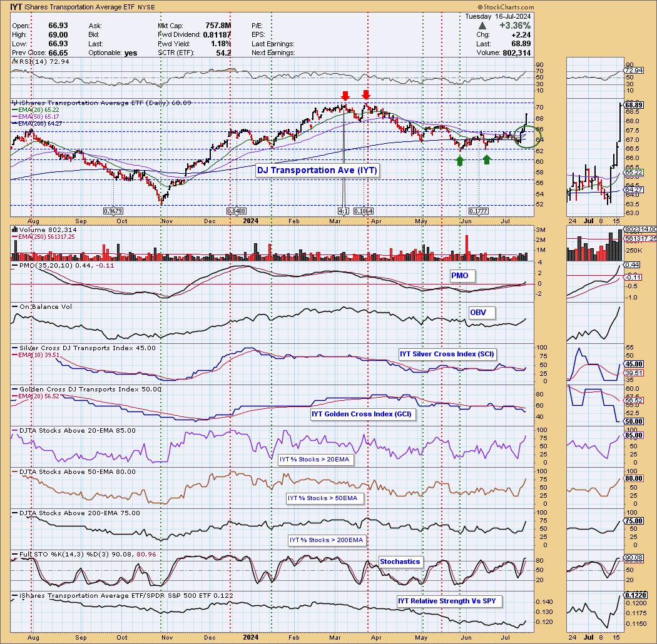Click the IYT Silver Cross Index (SCI) label
This screenshot has height=644, width=657.
click(x=447, y=354)
